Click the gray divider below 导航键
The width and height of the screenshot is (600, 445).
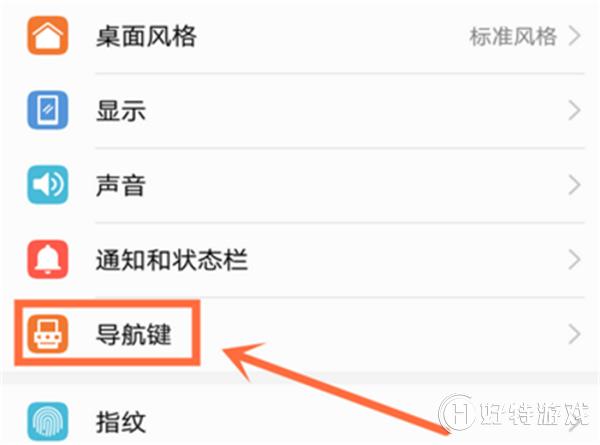pos(300,378)
